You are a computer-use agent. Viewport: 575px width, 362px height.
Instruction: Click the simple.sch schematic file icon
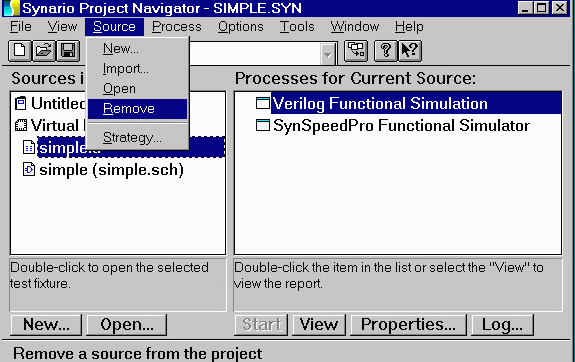point(29,169)
